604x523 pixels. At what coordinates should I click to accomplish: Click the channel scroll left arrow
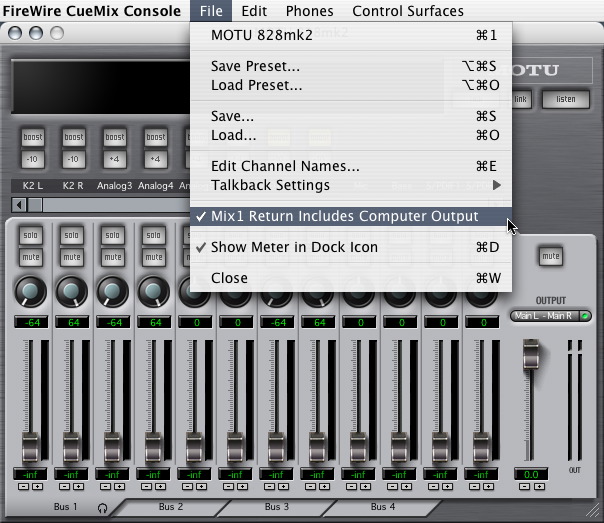[x=19, y=205]
